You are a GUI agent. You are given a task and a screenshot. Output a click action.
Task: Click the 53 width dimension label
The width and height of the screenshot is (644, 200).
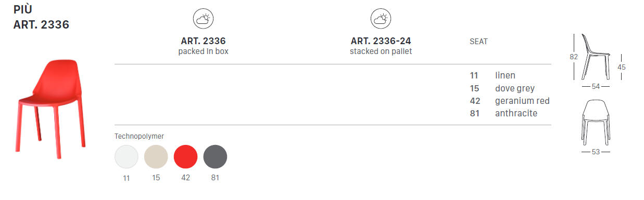coord(596,152)
